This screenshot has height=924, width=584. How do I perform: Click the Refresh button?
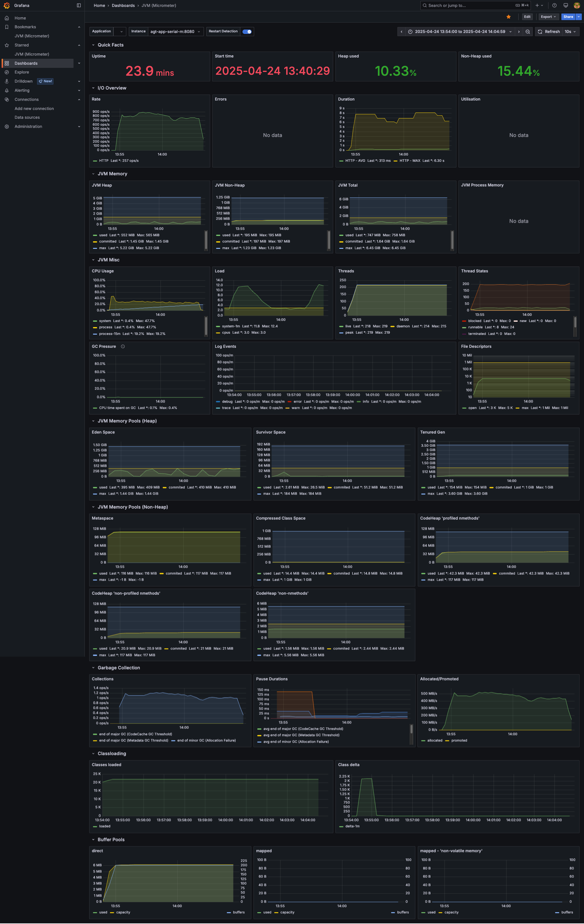point(549,32)
